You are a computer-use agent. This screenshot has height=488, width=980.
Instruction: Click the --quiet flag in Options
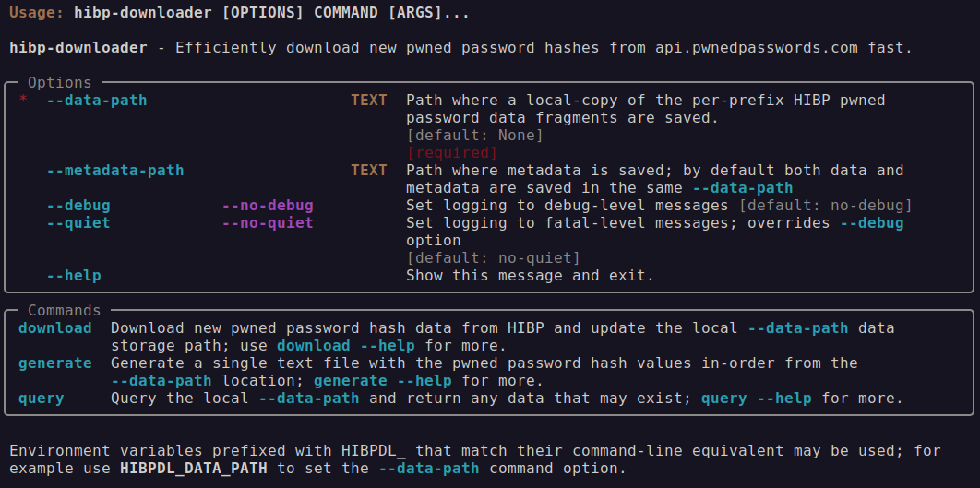pyautogui.click(x=78, y=222)
